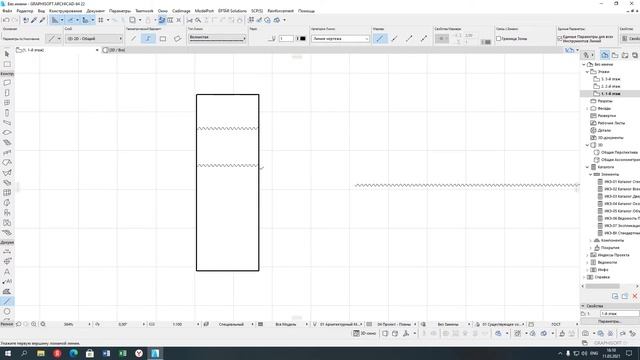The height and width of the screenshot is (360, 640).
Task: Collapse the 'Каталоги' schedules node in navigator
Action: pyautogui.click(x=587, y=167)
